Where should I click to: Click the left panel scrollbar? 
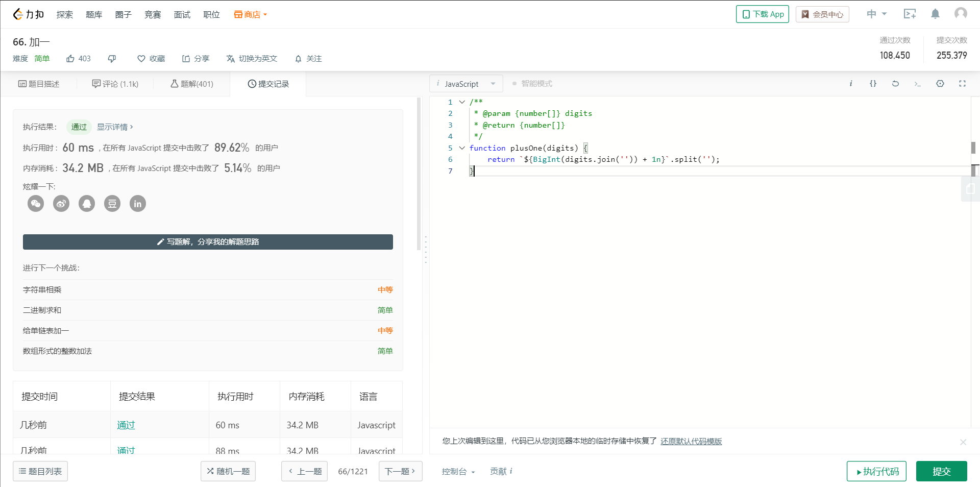coord(419,174)
